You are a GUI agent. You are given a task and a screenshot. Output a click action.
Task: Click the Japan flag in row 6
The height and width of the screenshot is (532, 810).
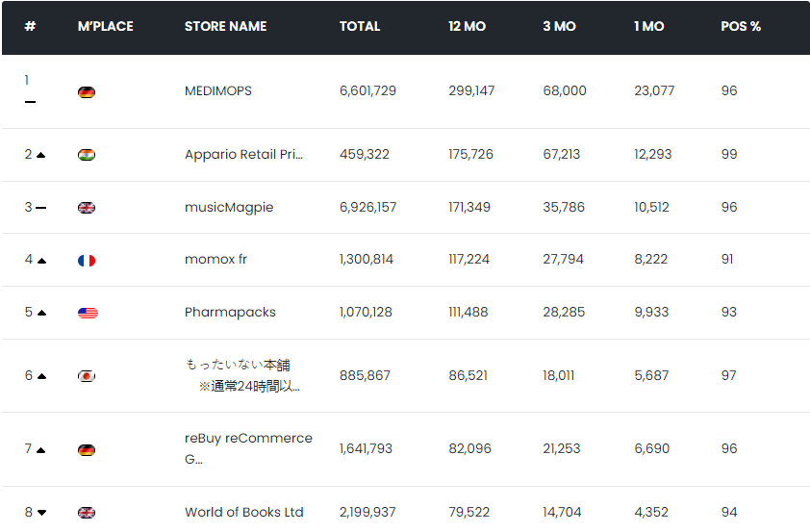[87, 376]
